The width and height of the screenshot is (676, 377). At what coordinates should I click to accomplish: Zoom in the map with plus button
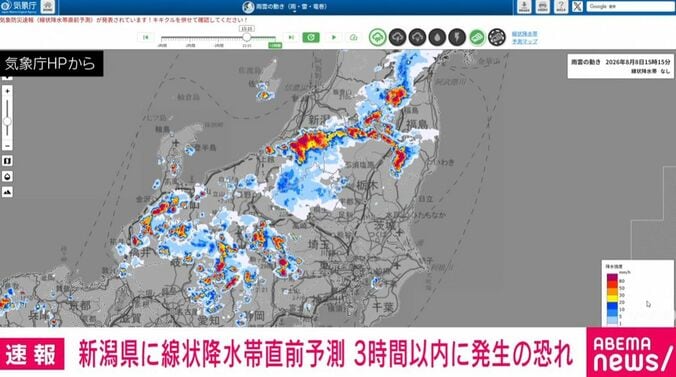7,91
